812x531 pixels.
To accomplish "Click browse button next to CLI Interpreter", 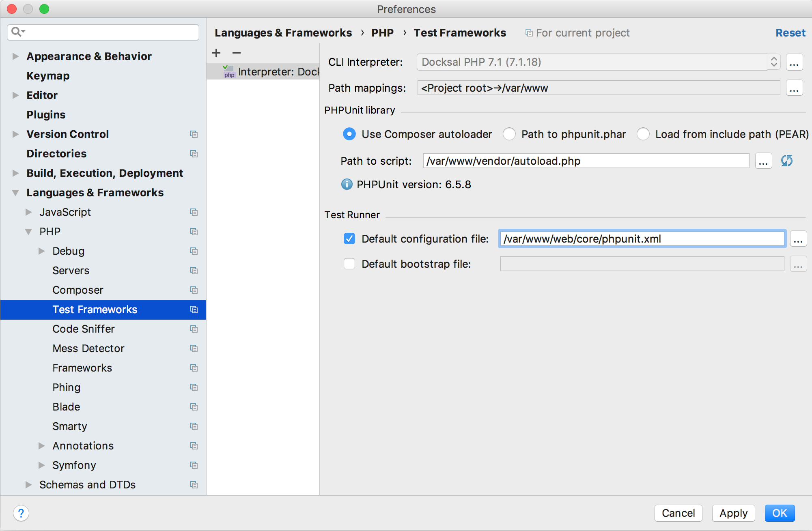I will [x=794, y=62].
